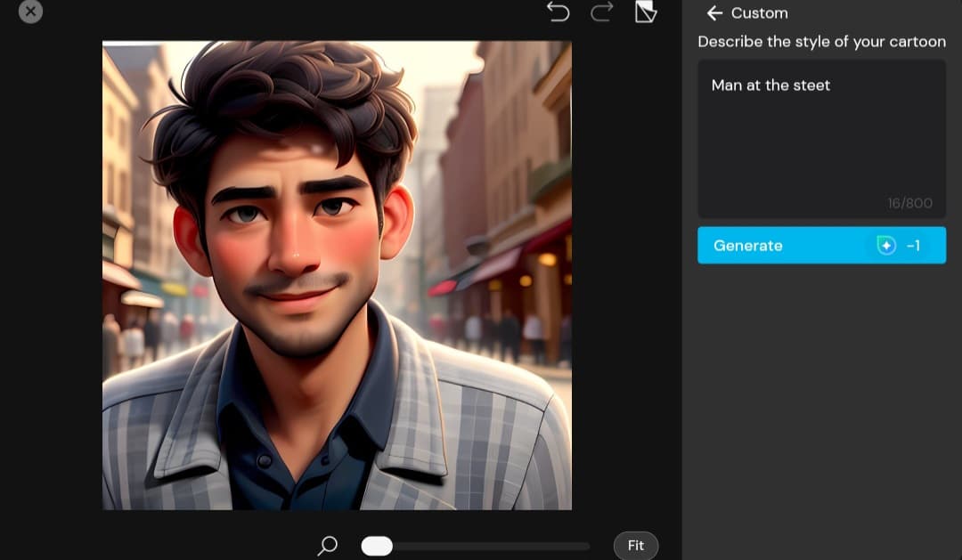The width and height of the screenshot is (962, 560).
Task: Click the zoom slider handle
Action: [x=377, y=546]
